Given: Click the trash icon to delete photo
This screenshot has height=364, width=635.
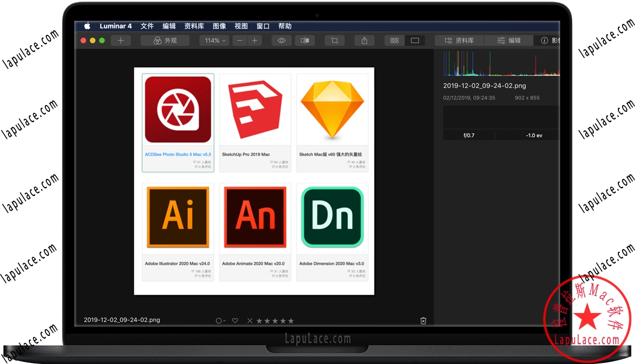Looking at the screenshot, I should tap(423, 321).
